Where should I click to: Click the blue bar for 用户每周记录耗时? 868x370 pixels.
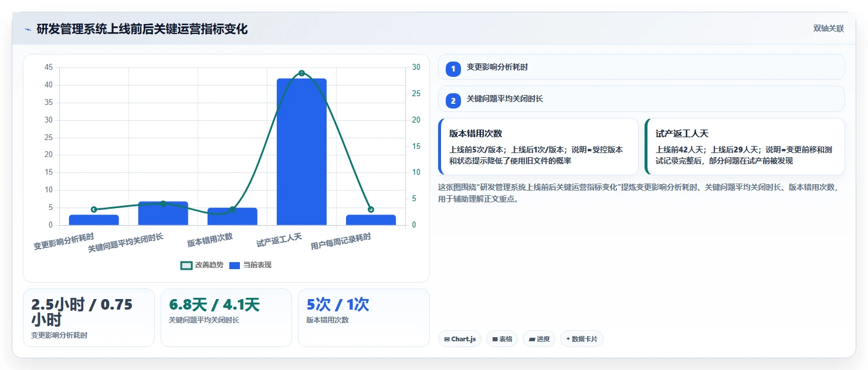click(x=371, y=220)
